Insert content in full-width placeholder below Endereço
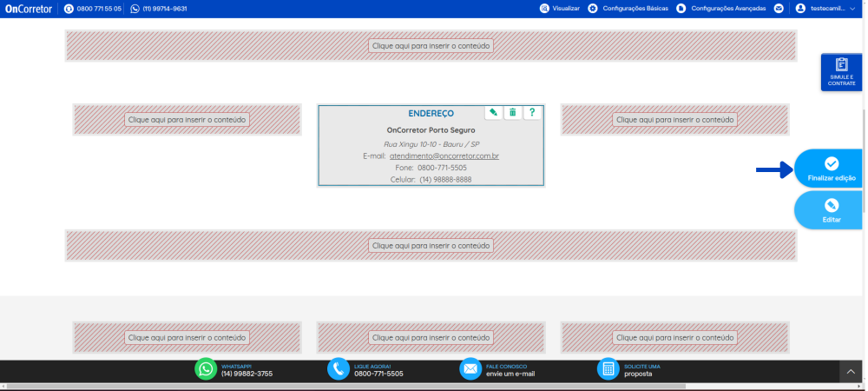 click(431, 245)
